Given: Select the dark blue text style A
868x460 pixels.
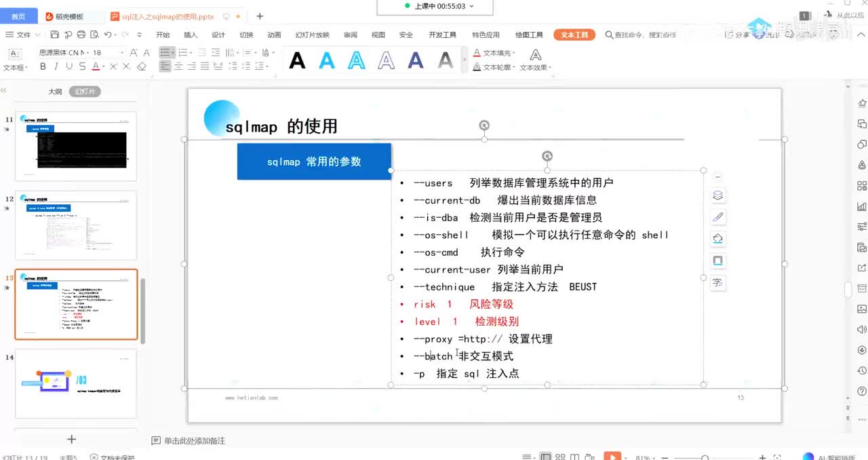Looking at the screenshot, I should (x=416, y=60).
